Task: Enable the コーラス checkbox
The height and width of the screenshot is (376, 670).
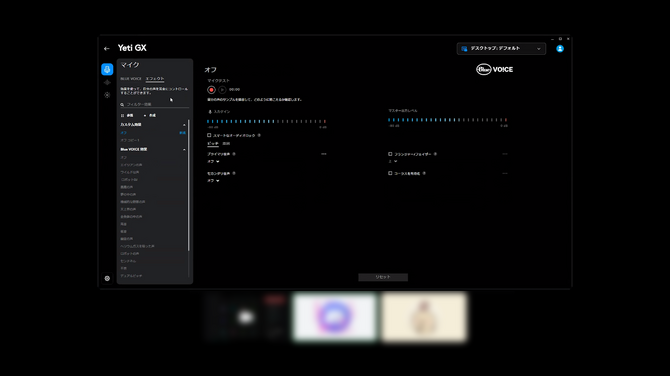Action: point(390,173)
